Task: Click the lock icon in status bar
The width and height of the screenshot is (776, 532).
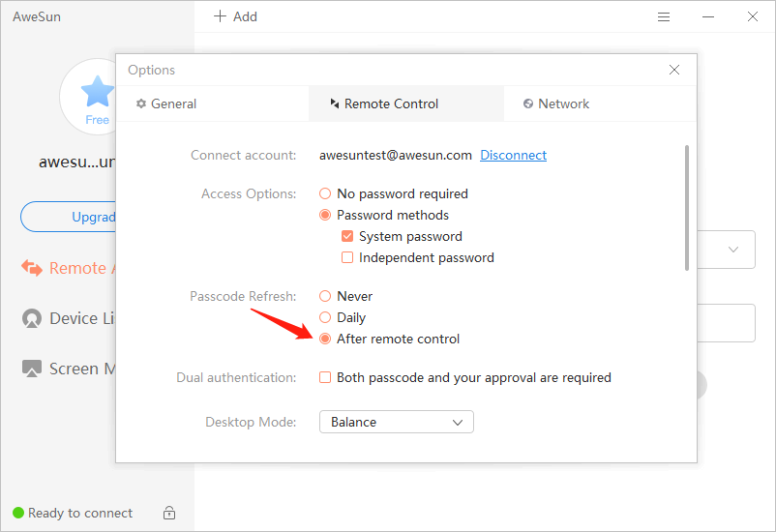Action: click(169, 513)
